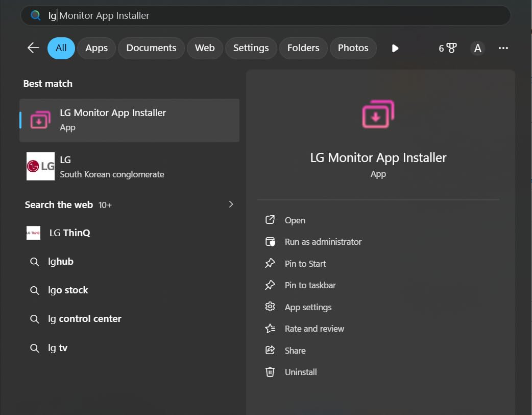
Task: Click the gear icon beside App settings
Action: tap(270, 307)
